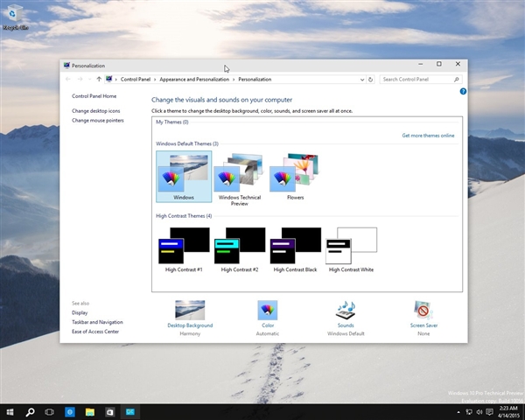
Task: Click Control Panel Home link
Action: coord(94,96)
